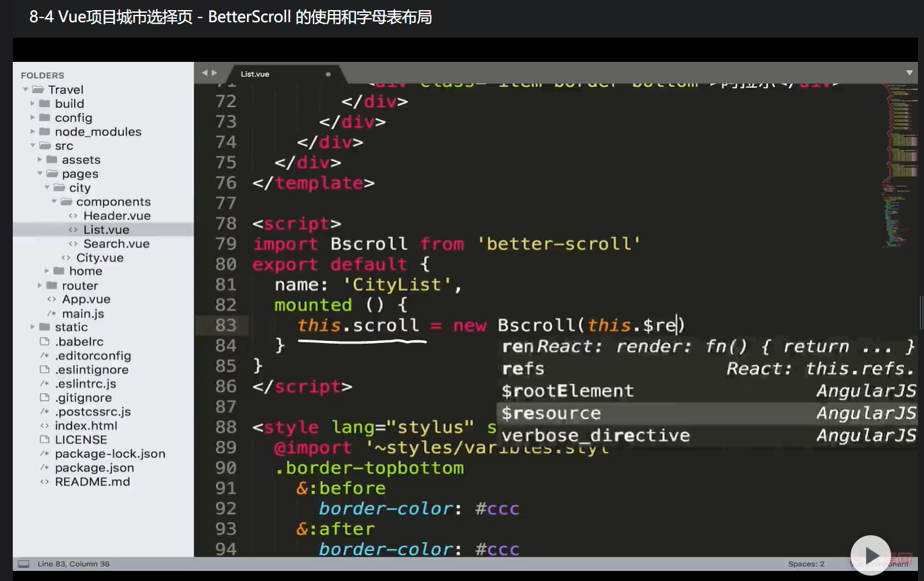The width and height of the screenshot is (924, 581).
Task: Open the tab list dropdown arrow
Action: click(910, 73)
